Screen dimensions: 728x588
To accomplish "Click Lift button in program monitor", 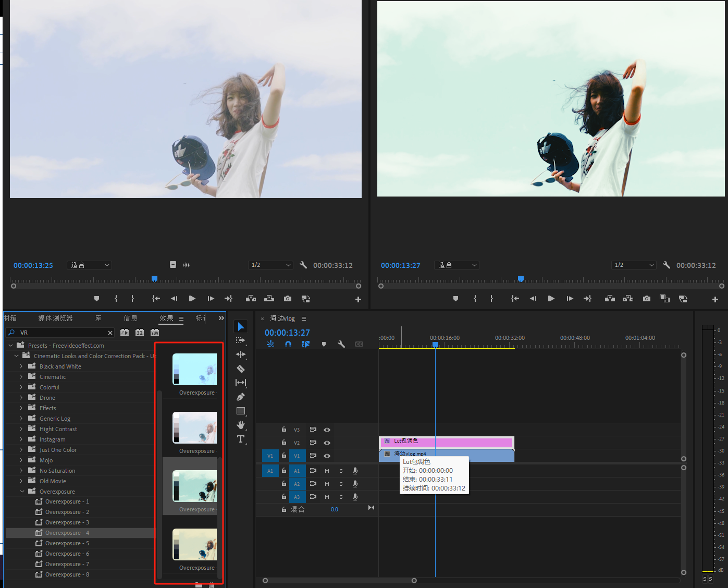I will [x=610, y=299].
